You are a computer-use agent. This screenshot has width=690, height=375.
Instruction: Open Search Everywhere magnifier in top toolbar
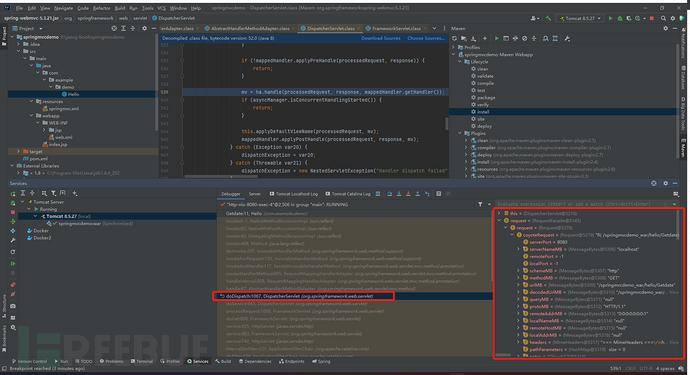coord(663,18)
